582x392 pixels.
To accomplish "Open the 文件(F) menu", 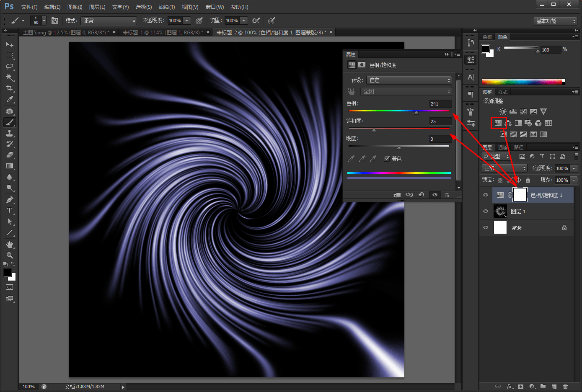I will [29, 7].
